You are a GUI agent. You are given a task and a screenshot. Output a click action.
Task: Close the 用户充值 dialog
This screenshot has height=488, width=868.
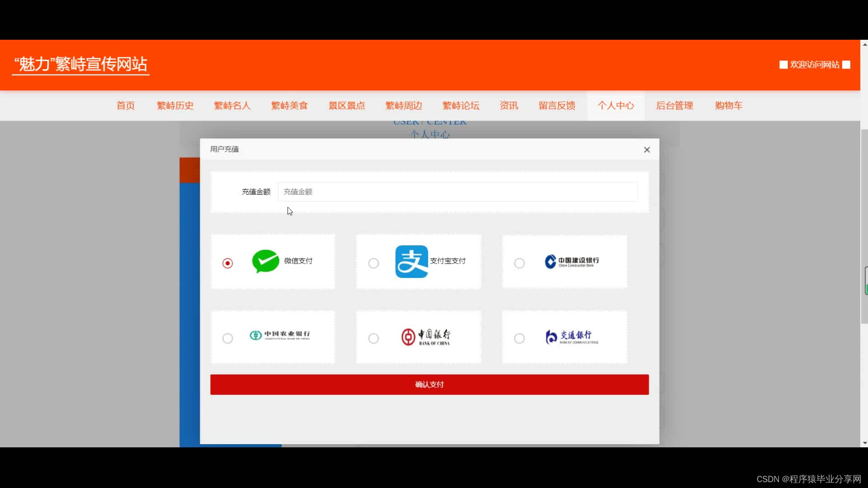[x=647, y=150]
